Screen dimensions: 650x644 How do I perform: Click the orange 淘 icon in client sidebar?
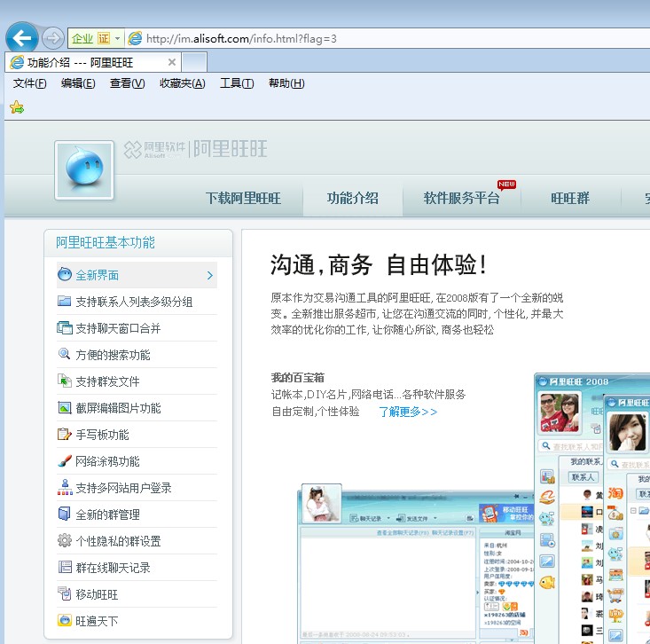(615, 493)
